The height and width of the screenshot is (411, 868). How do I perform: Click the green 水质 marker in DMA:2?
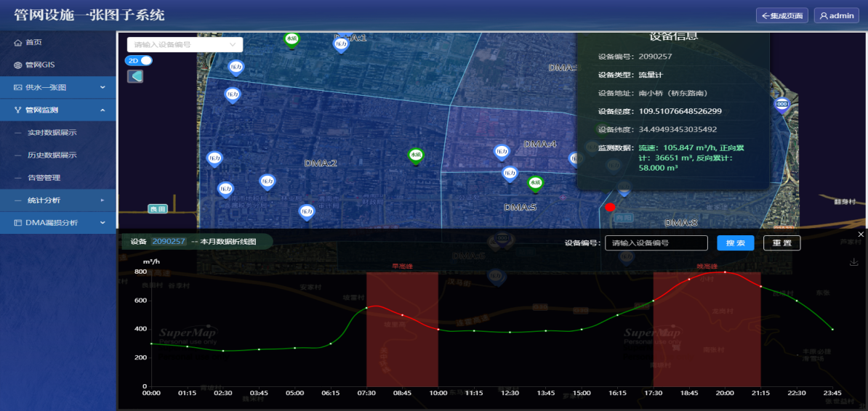[415, 155]
